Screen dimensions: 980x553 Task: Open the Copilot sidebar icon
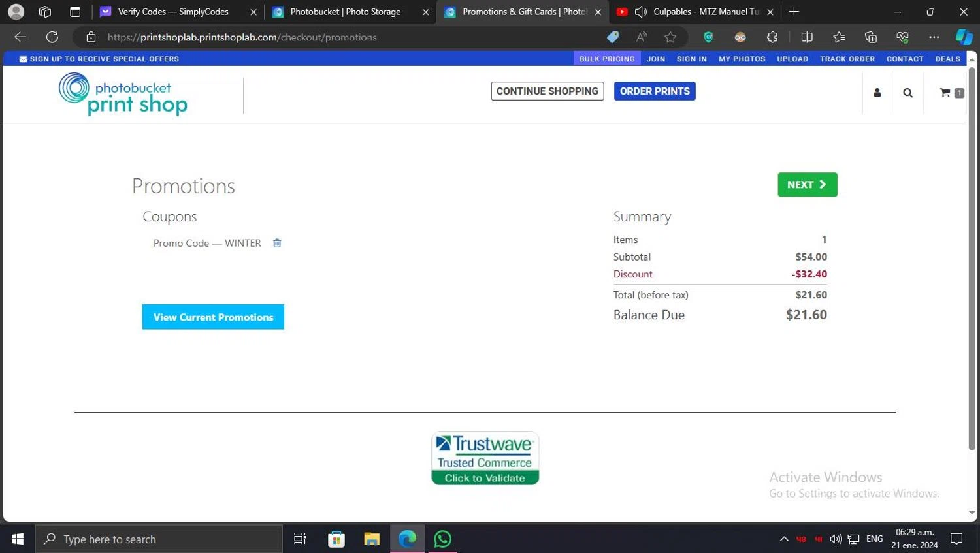click(x=964, y=37)
